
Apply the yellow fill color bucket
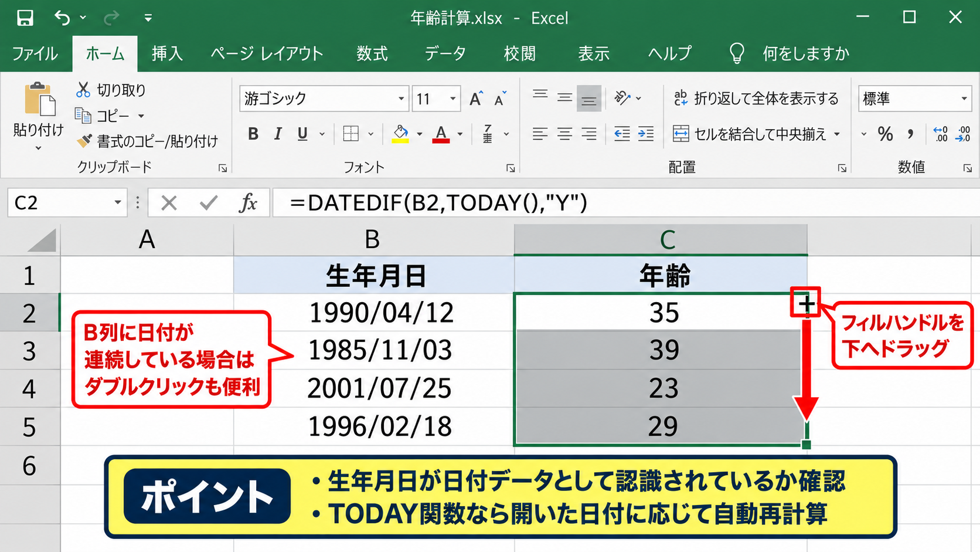point(400,134)
